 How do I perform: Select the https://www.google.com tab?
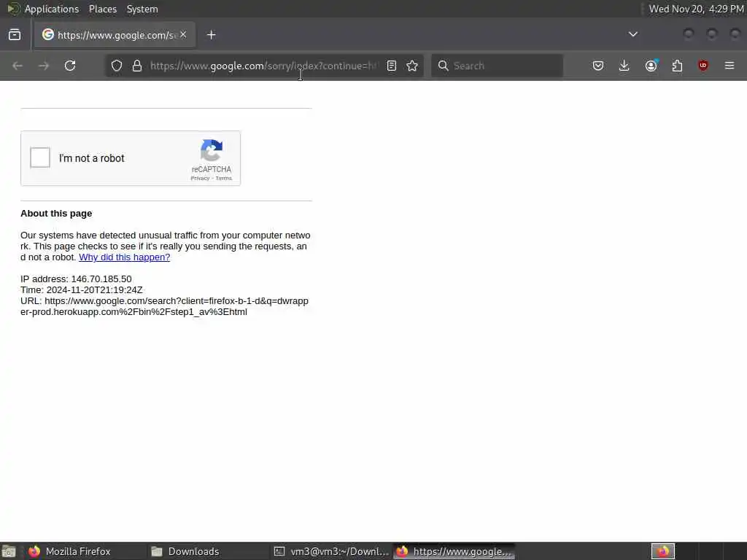(x=115, y=35)
